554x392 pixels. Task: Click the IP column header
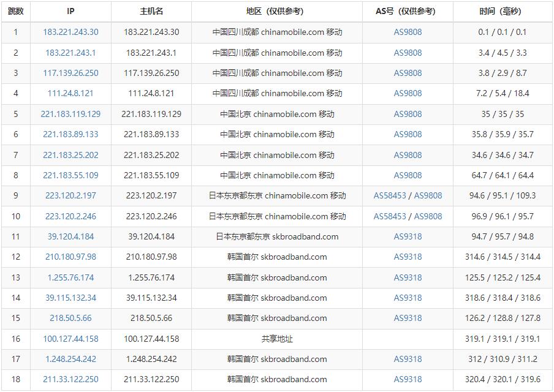[x=70, y=12]
